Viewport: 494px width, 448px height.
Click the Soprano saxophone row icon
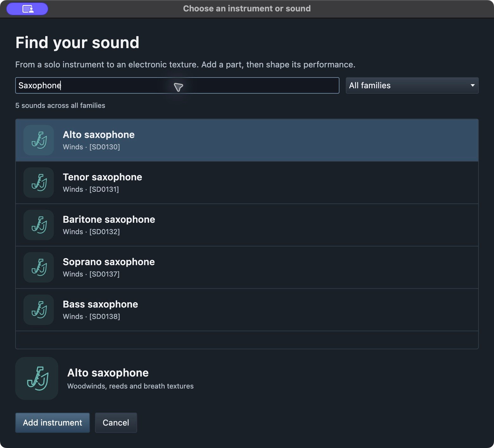point(39,267)
